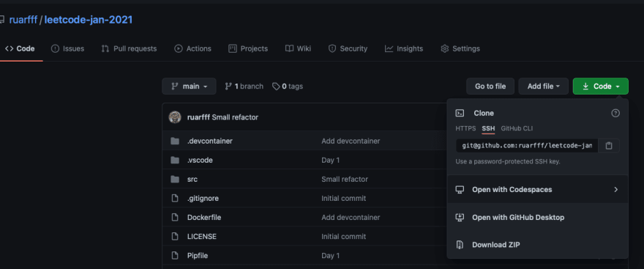This screenshot has height=269, width=644.
Task: Click the LICENSE file icon
Action: (x=175, y=237)
